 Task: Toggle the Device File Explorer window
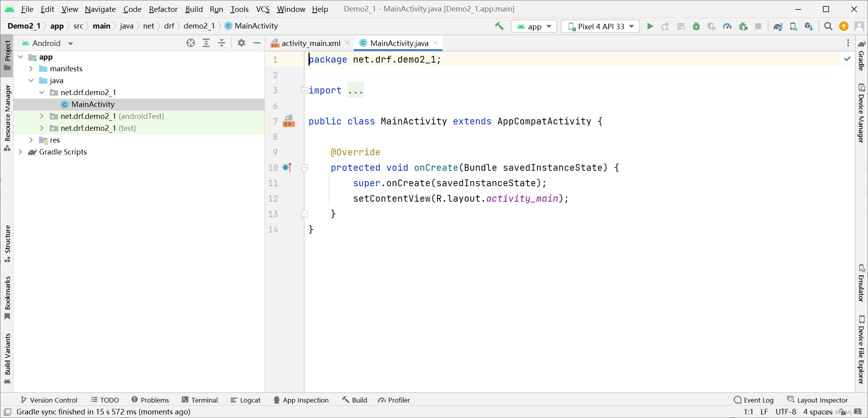pos(861,349)
